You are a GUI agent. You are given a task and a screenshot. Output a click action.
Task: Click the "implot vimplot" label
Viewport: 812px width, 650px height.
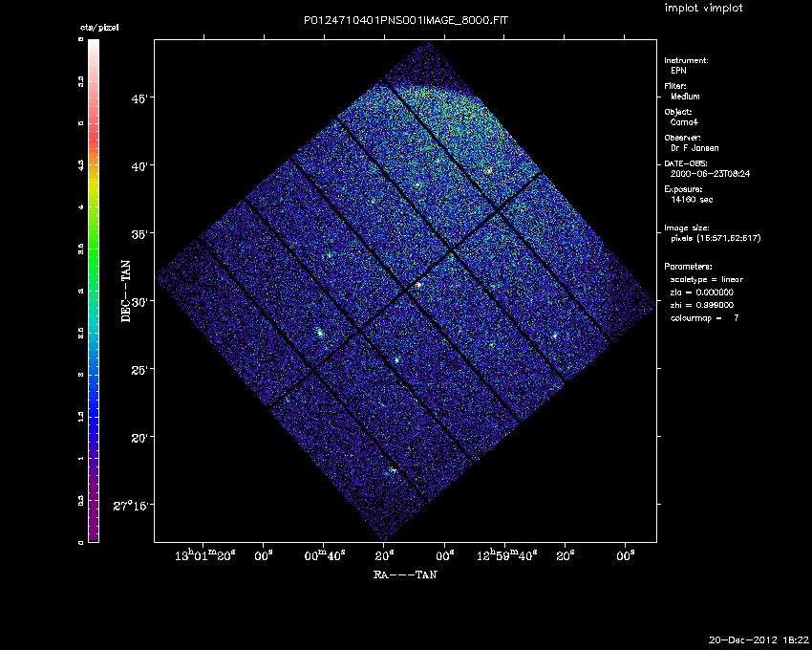pos(703,9)
